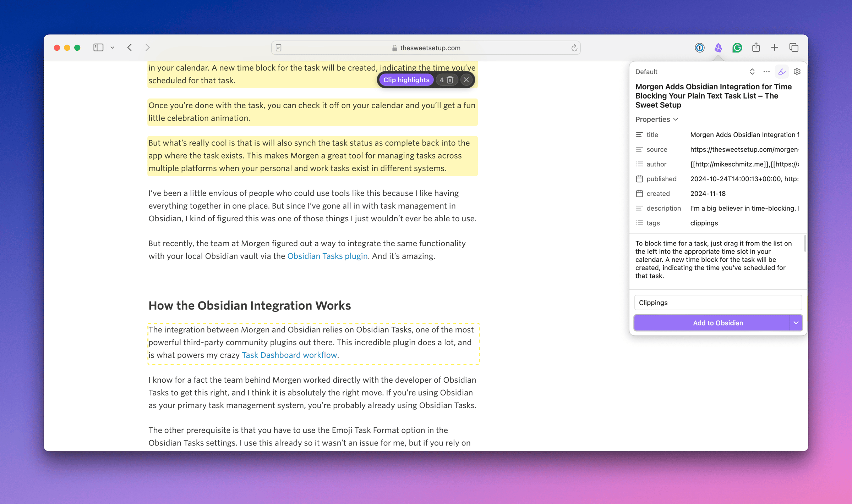Open clipper settings gear icon
Image resolution: width=852 pixels, height=504 pixels.
[x=797, y=72]
